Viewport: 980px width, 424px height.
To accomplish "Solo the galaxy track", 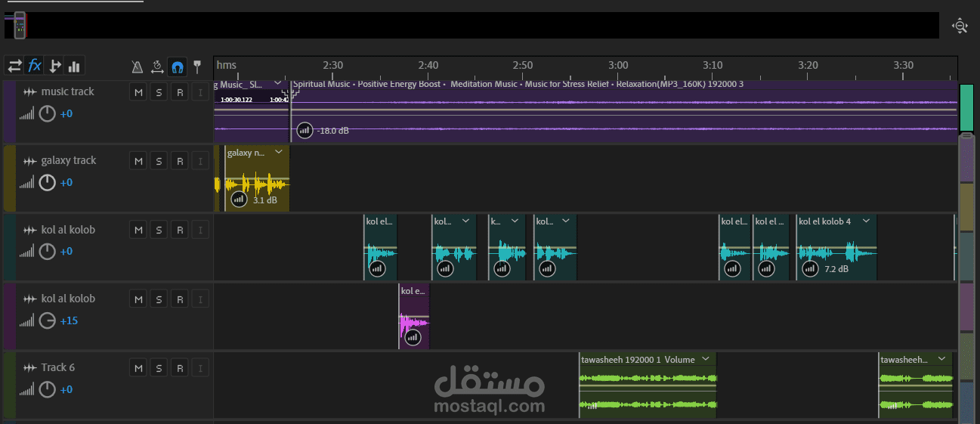I will pyautogui.click(x=159, y=161).
